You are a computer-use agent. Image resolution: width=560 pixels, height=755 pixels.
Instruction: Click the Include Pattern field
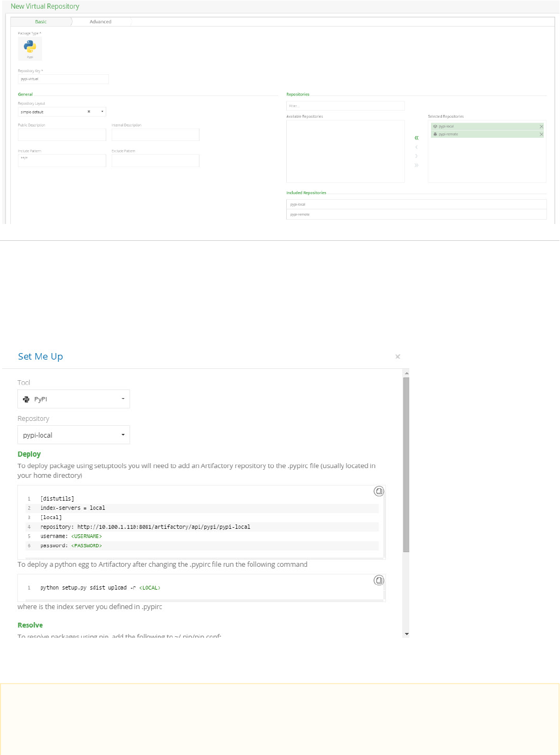click(x=62, y=161)
